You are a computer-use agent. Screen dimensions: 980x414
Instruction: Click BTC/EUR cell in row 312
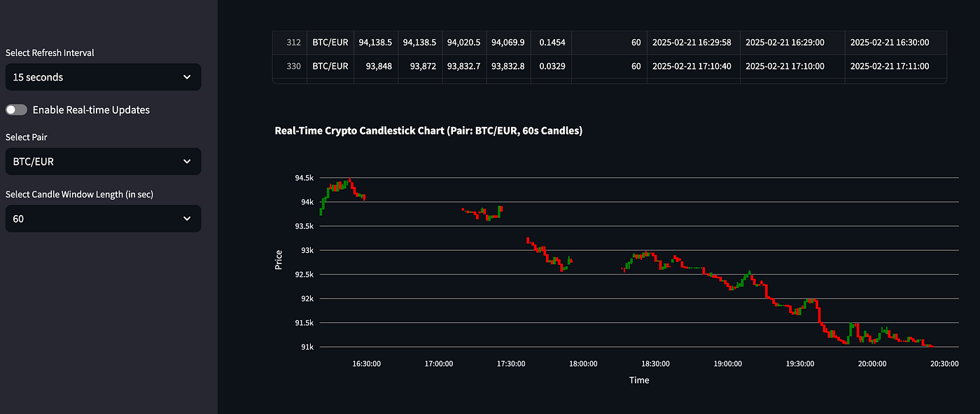tap(330, 43)
